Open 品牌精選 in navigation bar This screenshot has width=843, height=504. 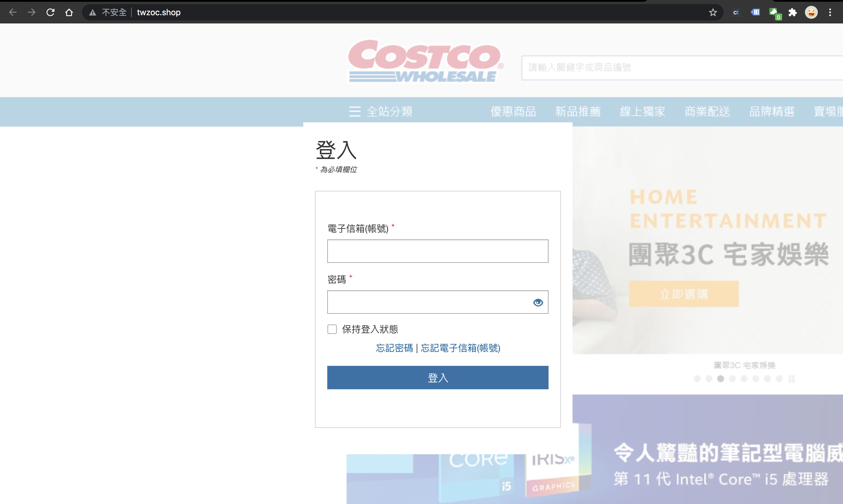pyautogui.click(x=772, y=112)
